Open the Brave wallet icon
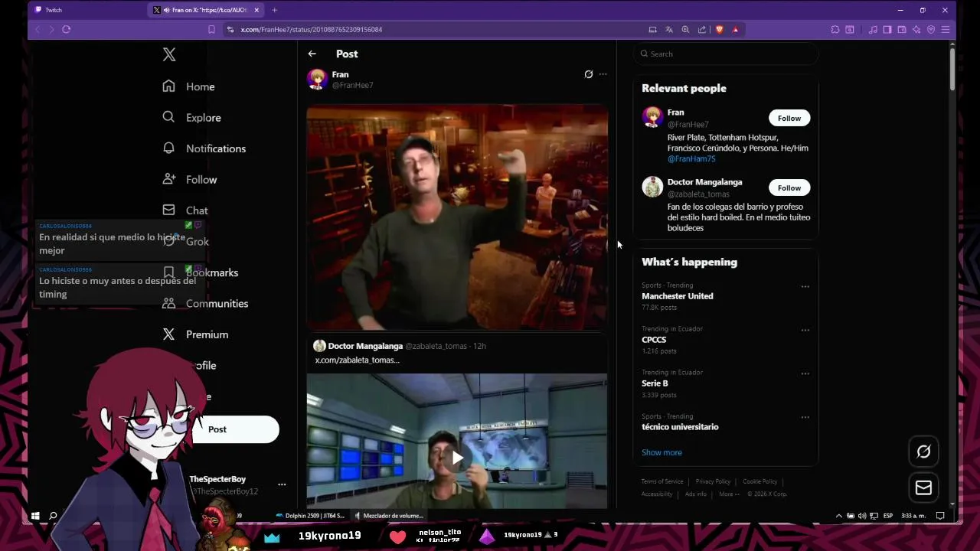This screenshot has height=551, width=980. 902,29
